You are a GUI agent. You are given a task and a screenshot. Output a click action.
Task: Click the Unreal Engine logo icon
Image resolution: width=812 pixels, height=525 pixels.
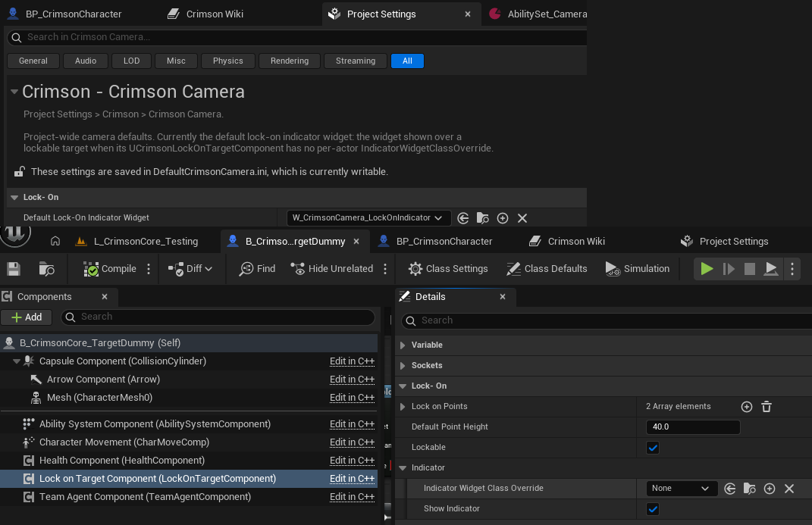click(x=15, y=234)
